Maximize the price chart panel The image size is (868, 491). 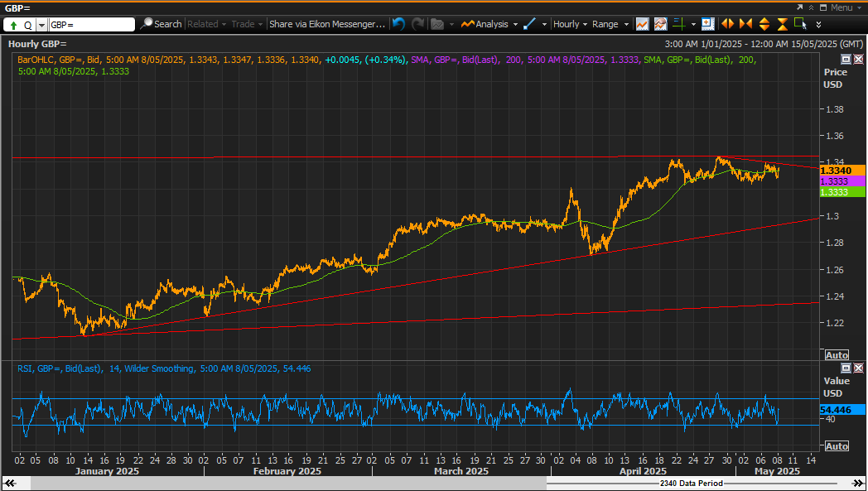(x=846, y=59)
